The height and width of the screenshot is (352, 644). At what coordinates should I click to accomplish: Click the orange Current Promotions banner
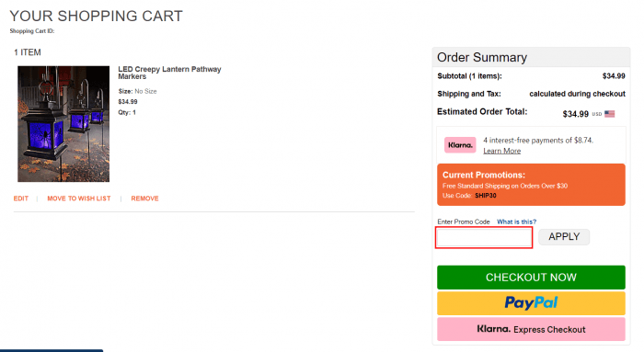[x=531, y=185]
